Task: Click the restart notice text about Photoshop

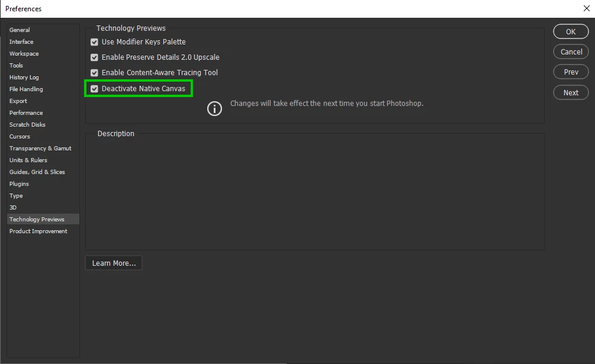Action: (x=327, y=104)
